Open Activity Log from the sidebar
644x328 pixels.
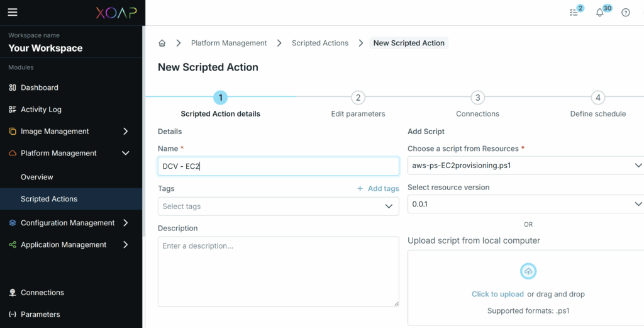[41, 110]
